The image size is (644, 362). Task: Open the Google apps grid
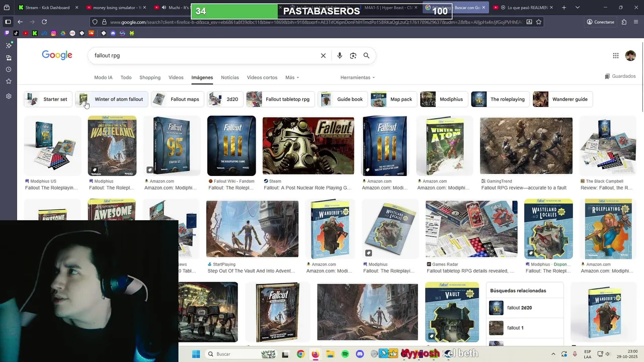(x=616, y=56)
